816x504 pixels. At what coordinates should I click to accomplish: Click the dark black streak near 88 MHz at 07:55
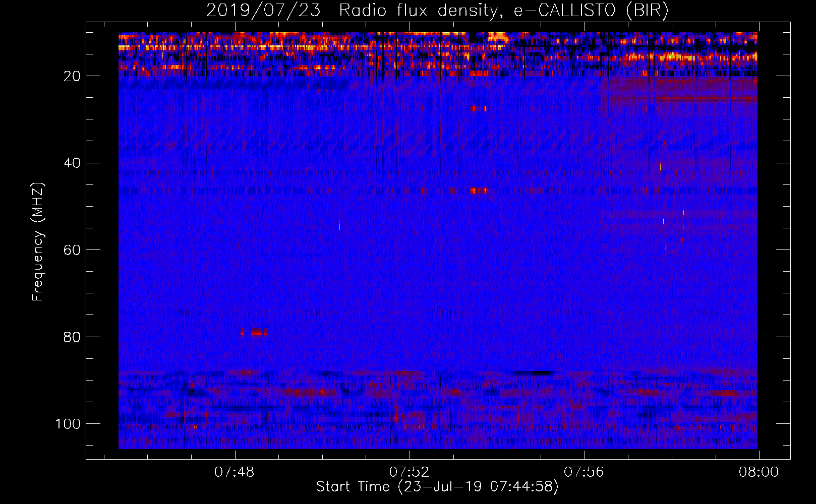(x=533, y=373)
